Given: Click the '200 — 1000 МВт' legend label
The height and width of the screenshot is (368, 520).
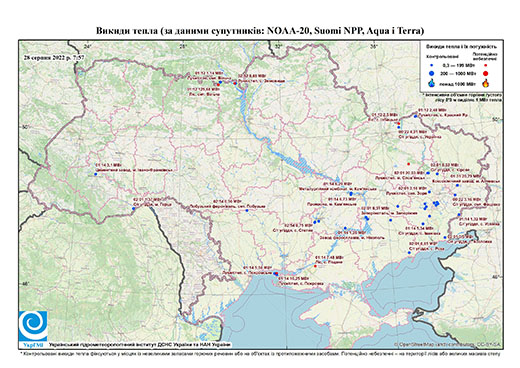Looking at the screenshot, I should click(457, 73).
